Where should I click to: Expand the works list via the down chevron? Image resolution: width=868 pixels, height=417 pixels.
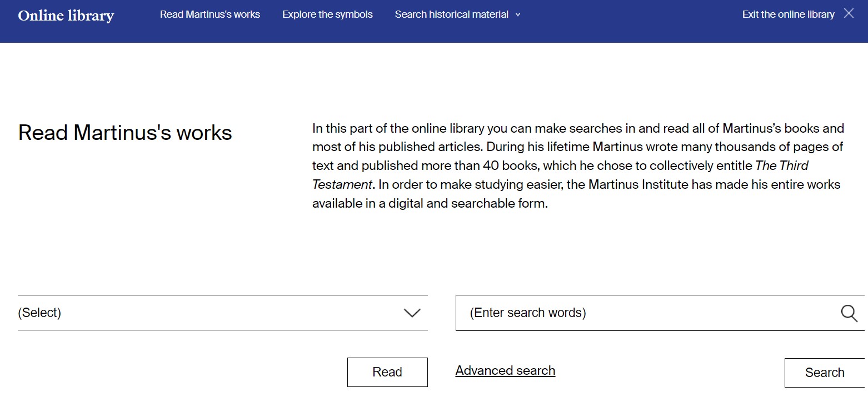(412, 313)
